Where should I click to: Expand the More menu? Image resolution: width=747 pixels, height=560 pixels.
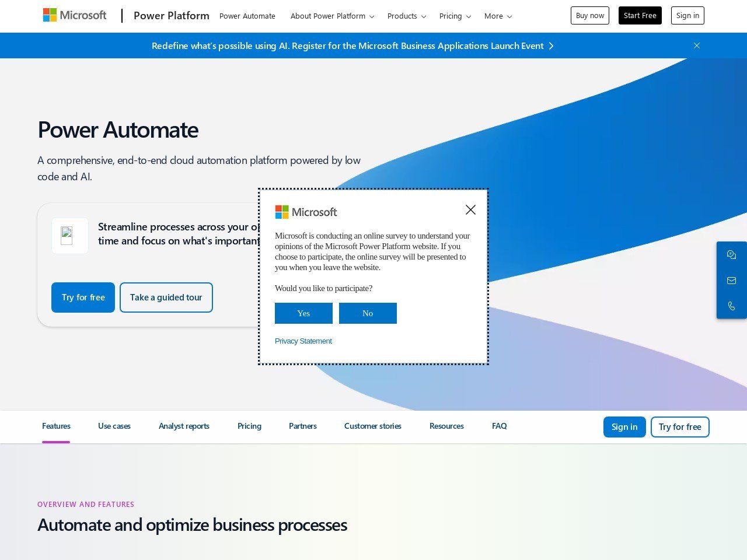click(498, 16)
